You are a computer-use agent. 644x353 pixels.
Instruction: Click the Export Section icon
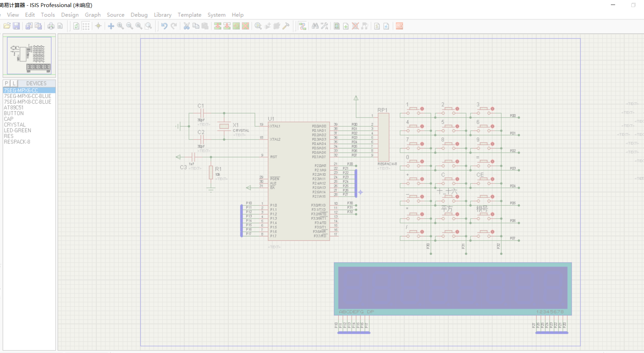38,26
